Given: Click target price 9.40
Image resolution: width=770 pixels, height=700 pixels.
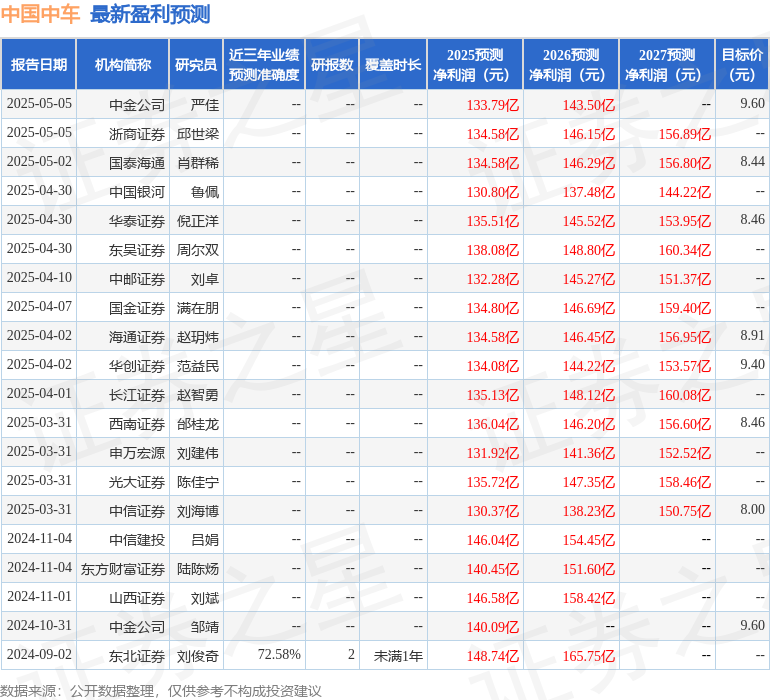Looking at the screenshot, I should pos(752,364).
